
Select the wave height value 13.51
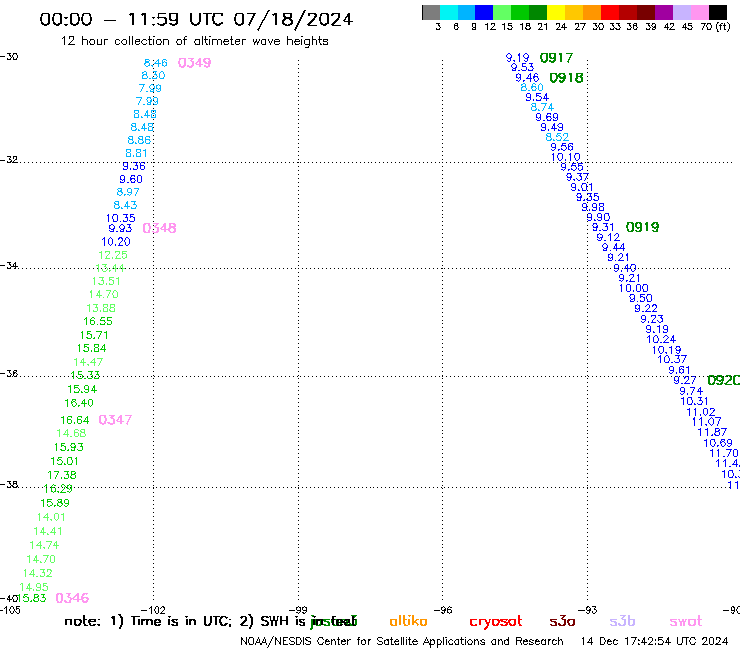tap(106, 281)
